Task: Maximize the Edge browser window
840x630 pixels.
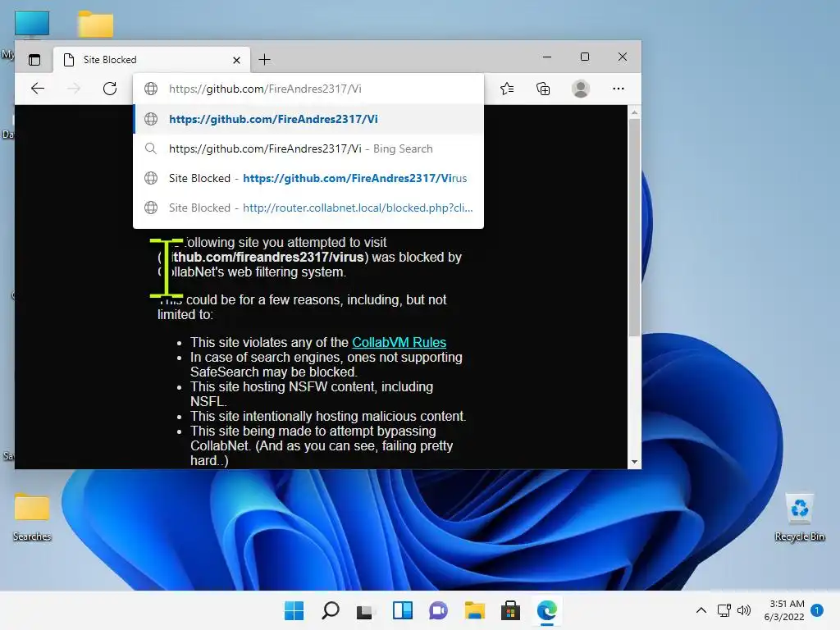Action: click(x=584, y=57)
